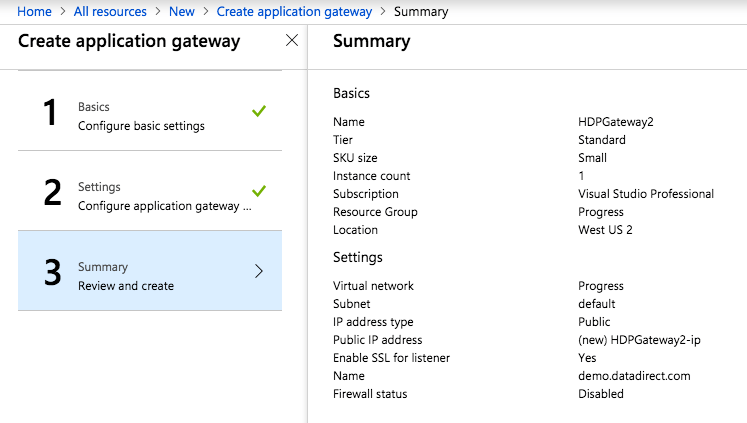The width and height of the screenshot is (747, 423).
Task: Click the green checkmark beside Settings step
Action: click(259, 191)
